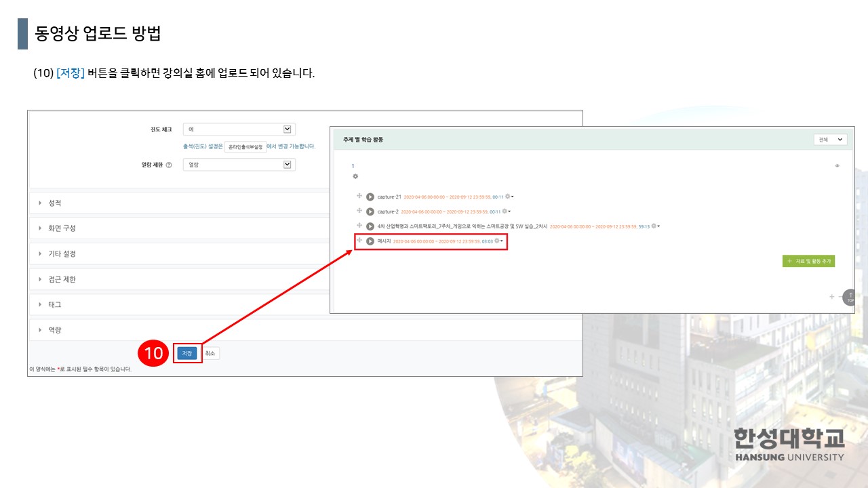The image size is (868, 488).
Task: Click the 취소 cancel button
Action: 210,353
